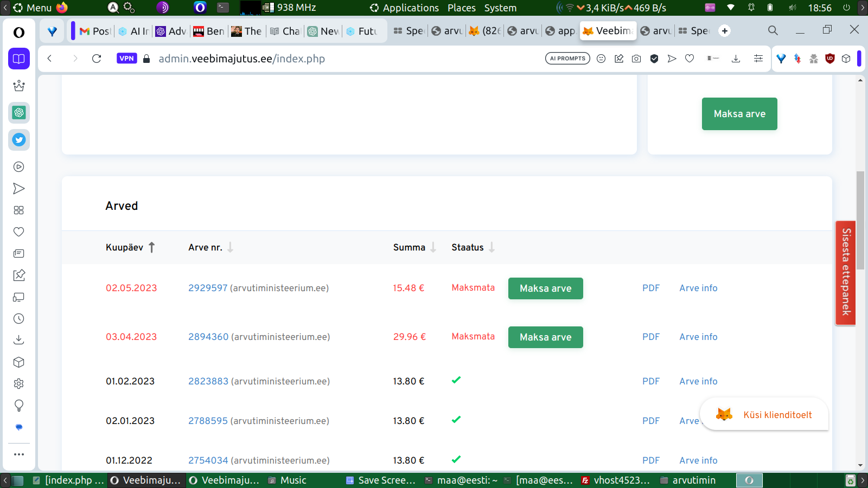
Task: Open a new tab with the plus button
Action: pos(725,31)
